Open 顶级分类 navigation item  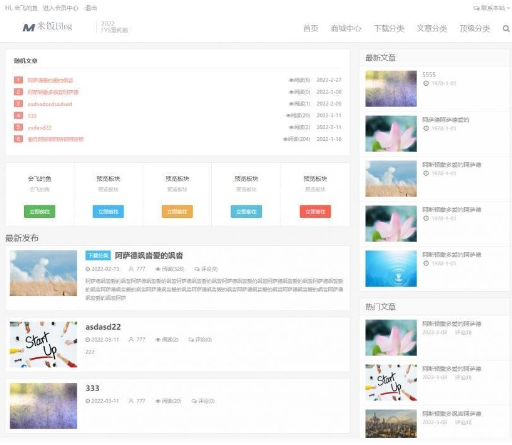click(475, 28)
